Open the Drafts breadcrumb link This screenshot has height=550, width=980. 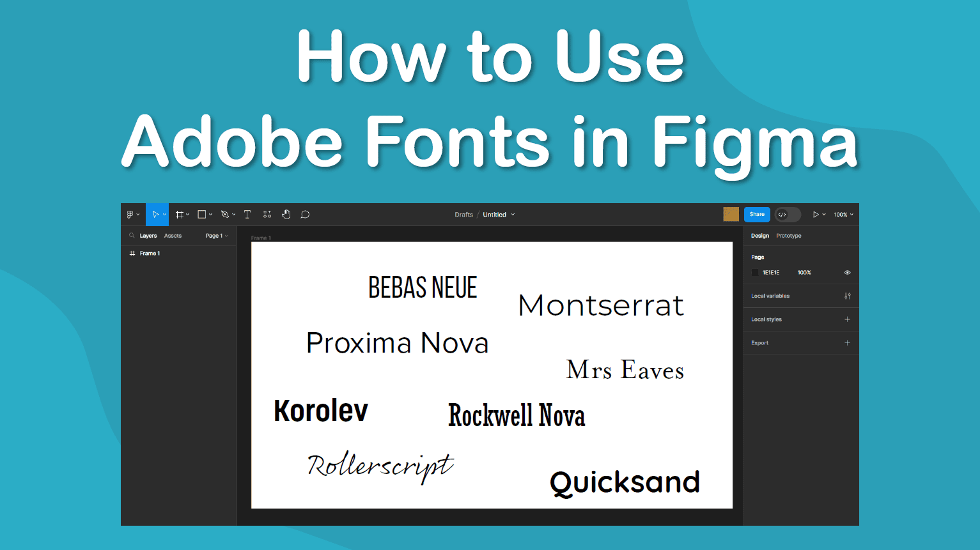coord(464,215)
